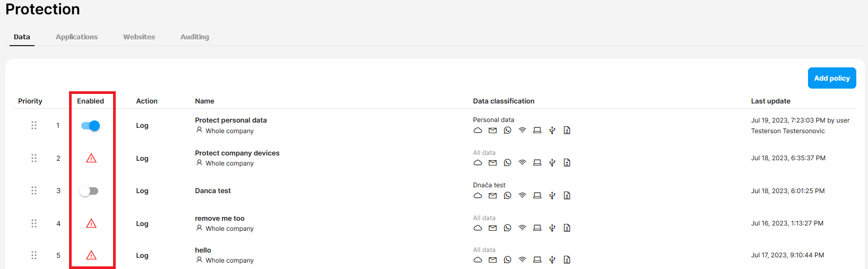
Task: Disable the Protect personal data policy toggle
Action: click(x=90, y=126)
